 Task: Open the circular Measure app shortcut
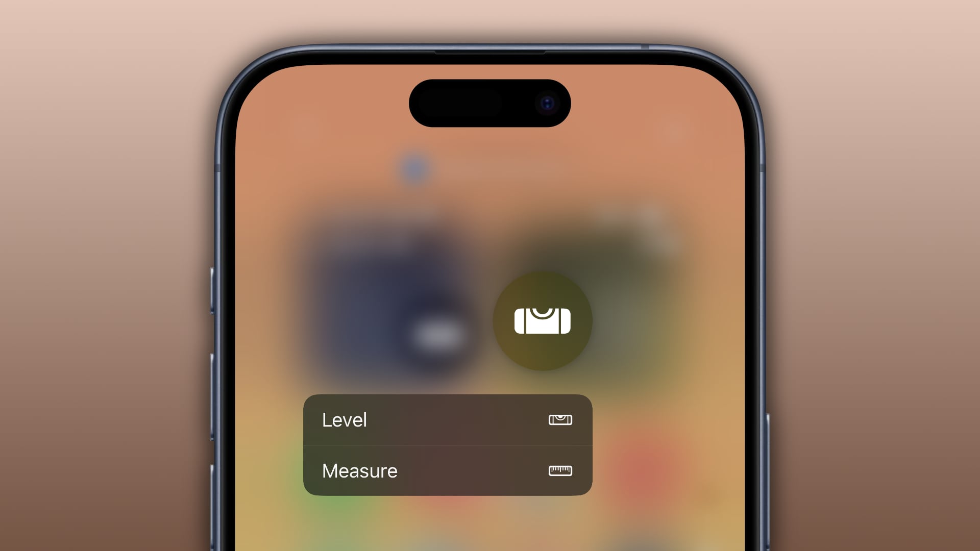pos(542,320)
